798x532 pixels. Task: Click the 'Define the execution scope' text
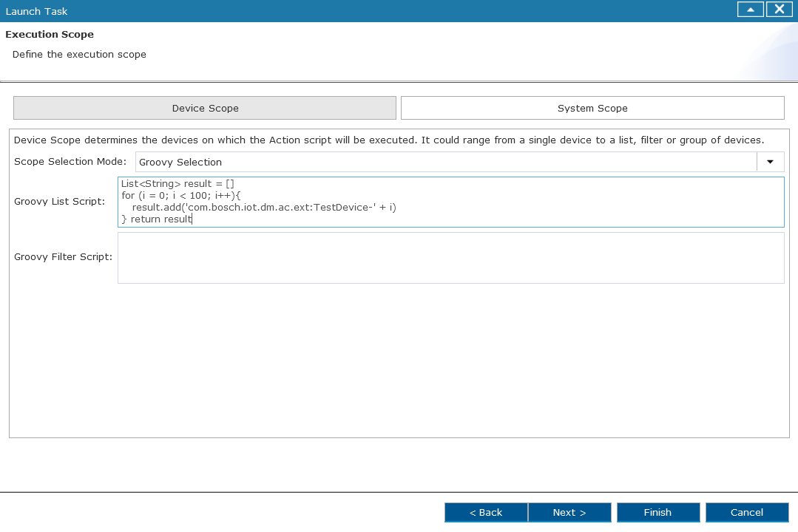point(79,55)
